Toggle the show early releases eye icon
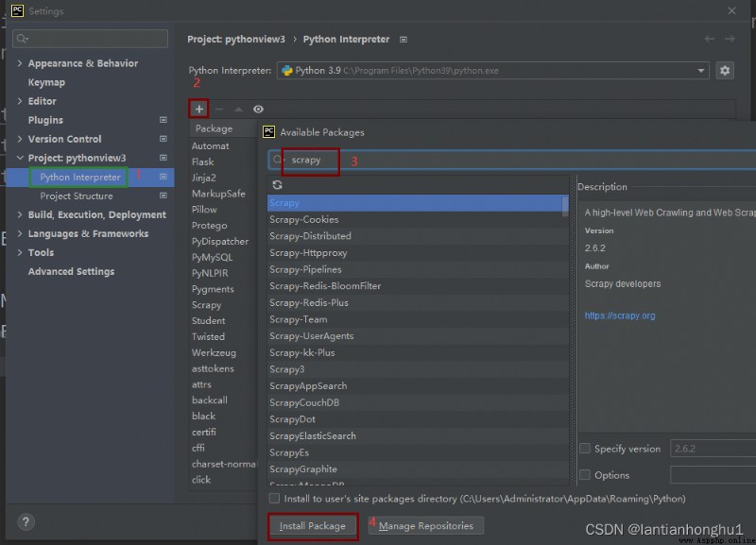Image resolution: width=756 pixels, height=545 pixels. (x=258, y=110)
